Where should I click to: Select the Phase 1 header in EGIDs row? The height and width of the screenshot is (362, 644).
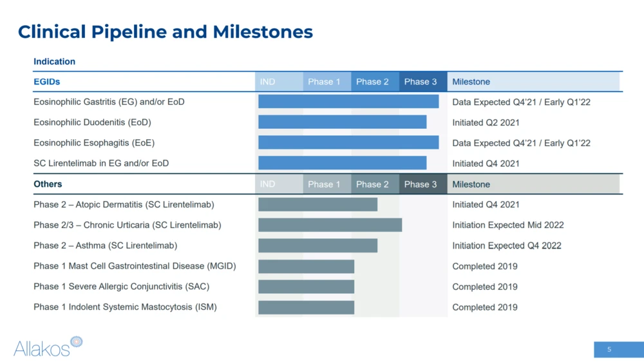(327, 82)
